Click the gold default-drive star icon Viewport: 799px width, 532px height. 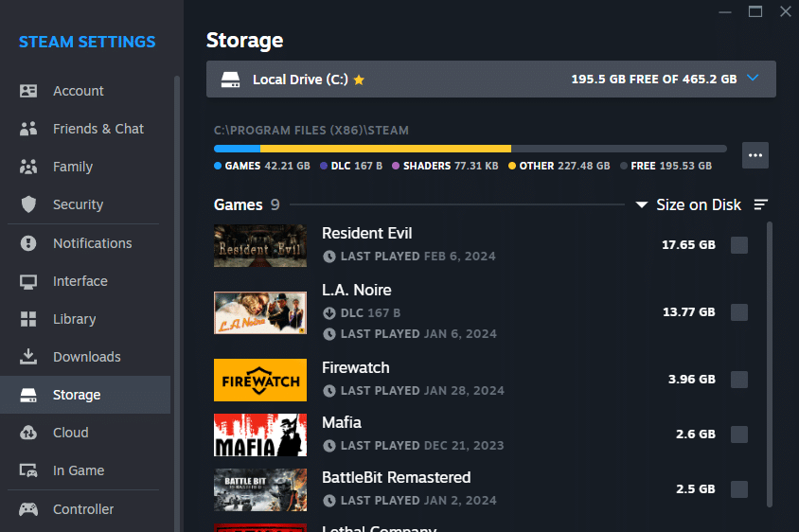coord(359,80)
